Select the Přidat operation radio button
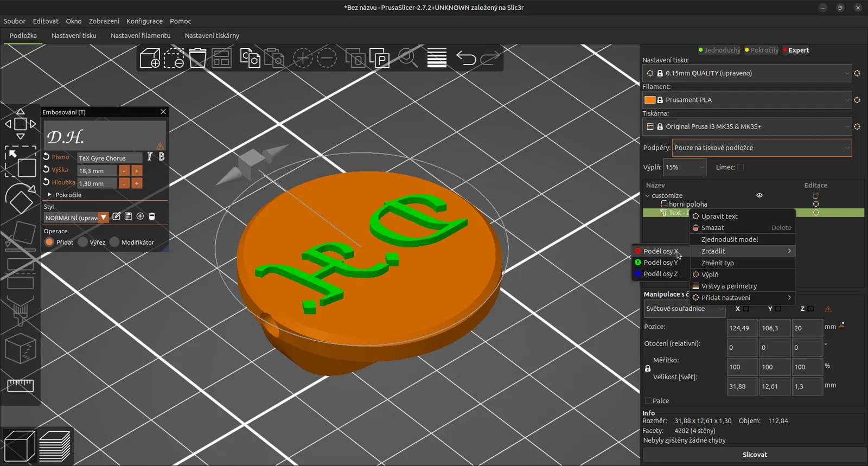 (49, 242)
